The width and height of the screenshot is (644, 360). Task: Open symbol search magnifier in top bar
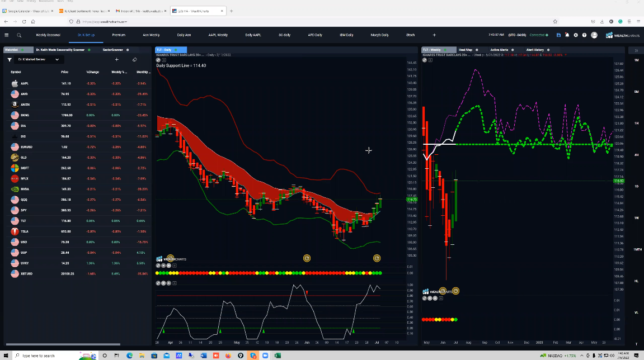point(19,35)
